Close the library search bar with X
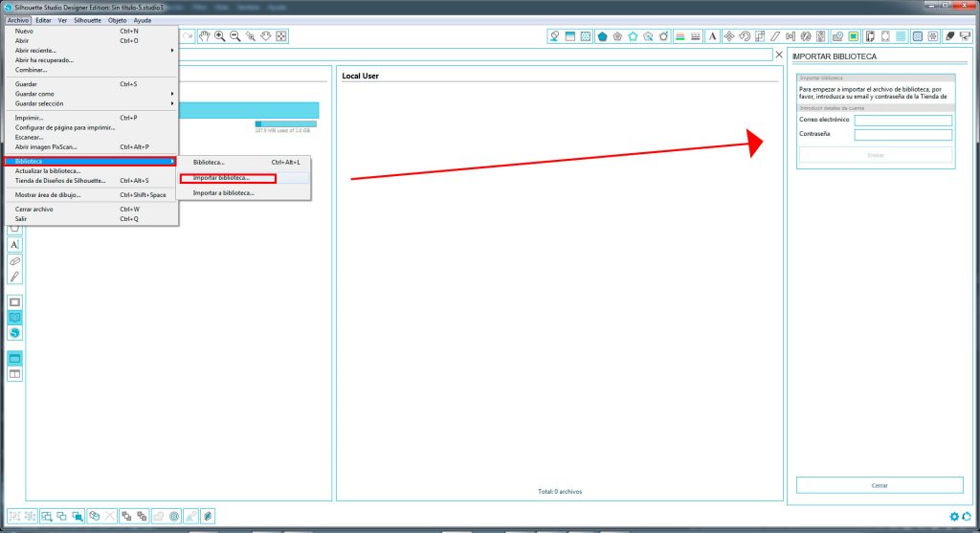The height and width of the screenshot is (533, 980). (x=779, y=55)
